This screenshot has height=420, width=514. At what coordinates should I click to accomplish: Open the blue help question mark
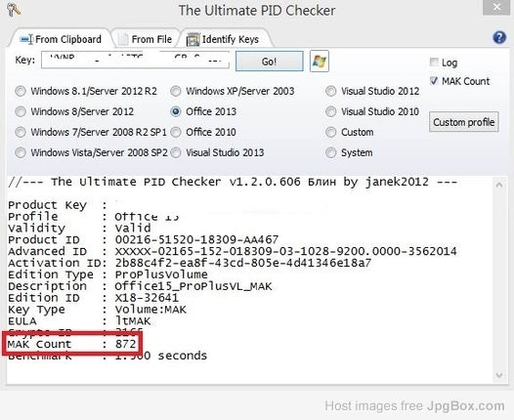(x=499, y=37)
